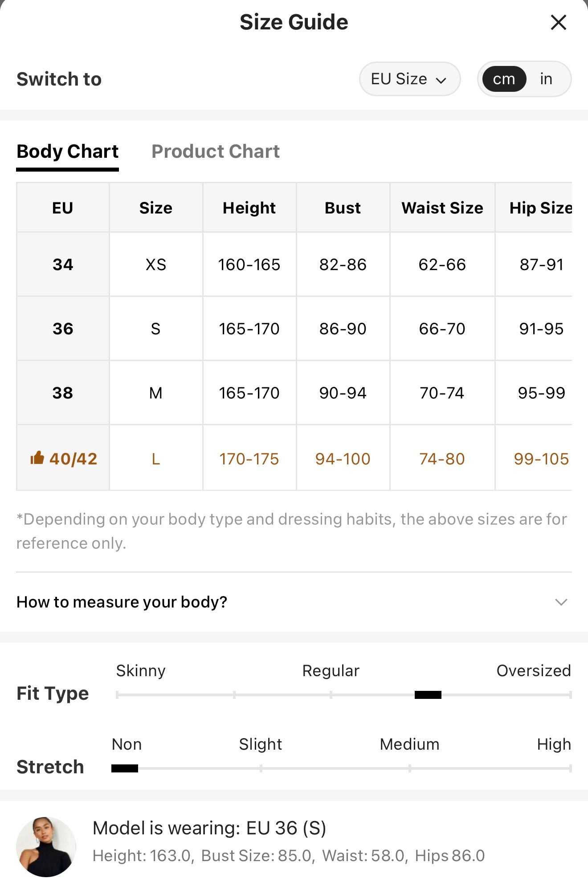Click the Stretch level indicator at Non

click(125, 768)
